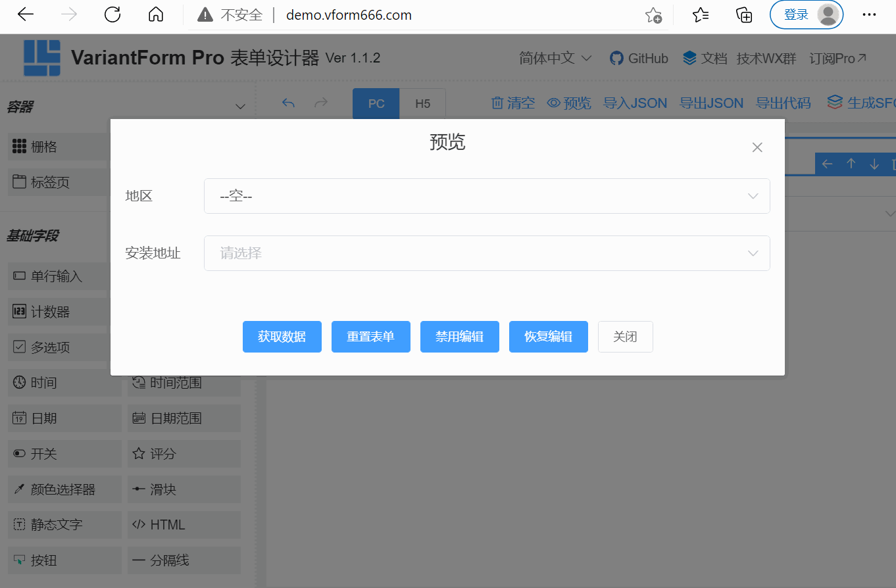This screenshot has width=896, height=588.
Task: Select the 颜色选择器 color picker component
Action: coord(64,489)
